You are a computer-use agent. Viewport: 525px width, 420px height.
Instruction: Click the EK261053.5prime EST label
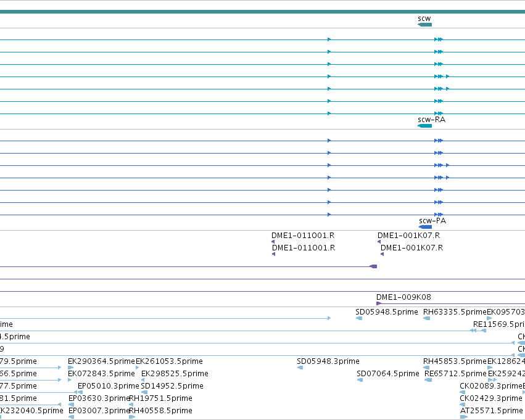pos(169,361)
